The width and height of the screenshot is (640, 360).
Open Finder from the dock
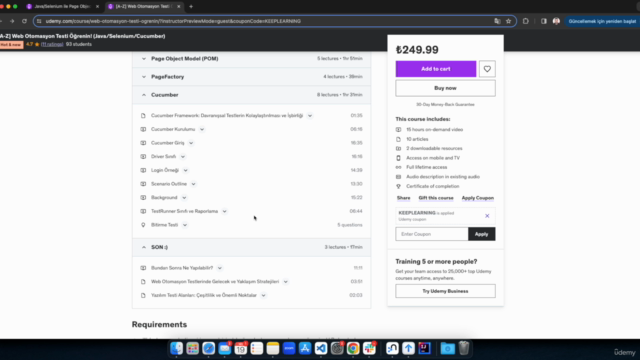176,348
